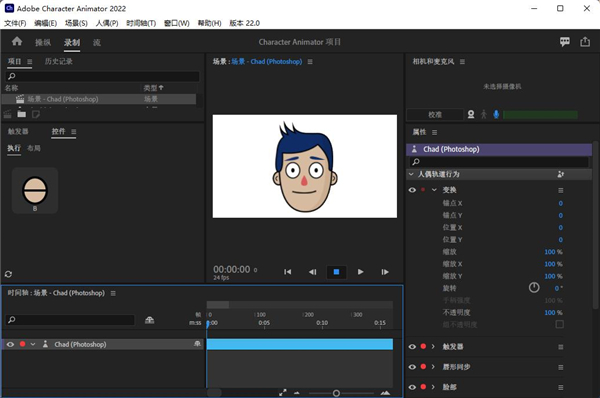The width and height of the screenshot is (600, 398).
Task: Open the 场景(S) menu
Action: pyautogui.click(x=76, y=23)
